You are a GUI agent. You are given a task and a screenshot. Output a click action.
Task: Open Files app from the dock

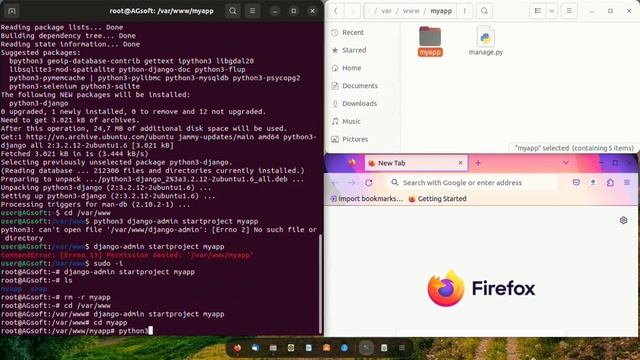pyautogui.click(x=273, y=348)
